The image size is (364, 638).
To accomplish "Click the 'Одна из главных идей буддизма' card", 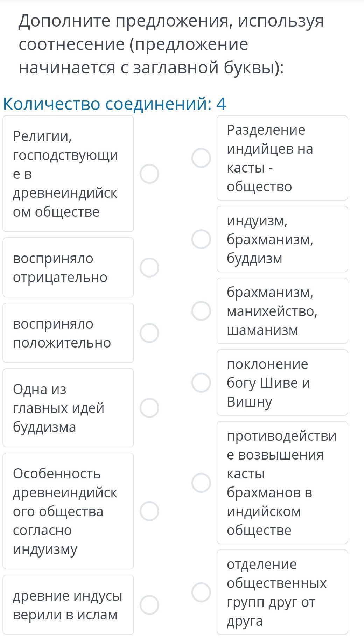I will 68,408.
